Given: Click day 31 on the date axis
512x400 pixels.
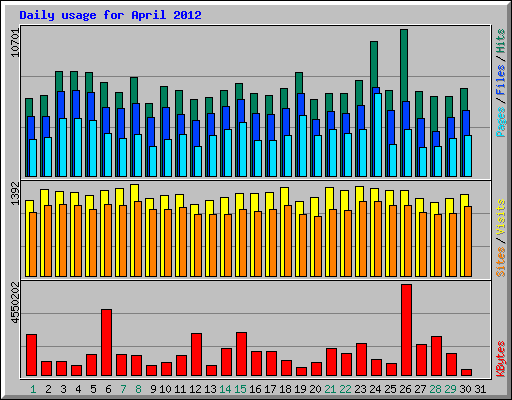Looking at the screenshot, I should (x=480, y=389).
